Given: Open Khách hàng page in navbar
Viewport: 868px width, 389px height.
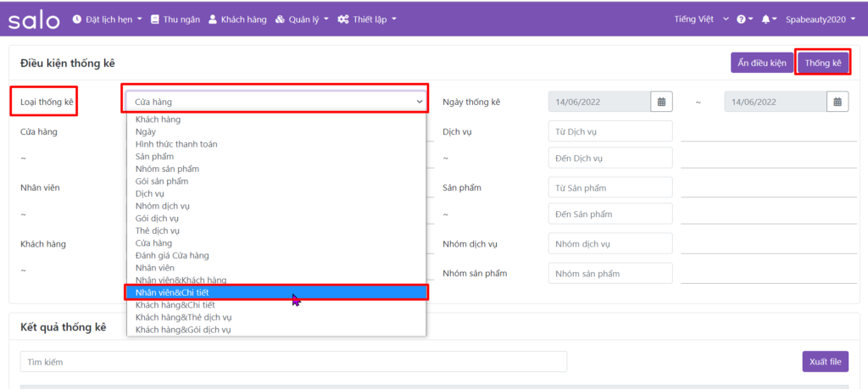Looking at the screenshot, I should (x=237, y=19).
